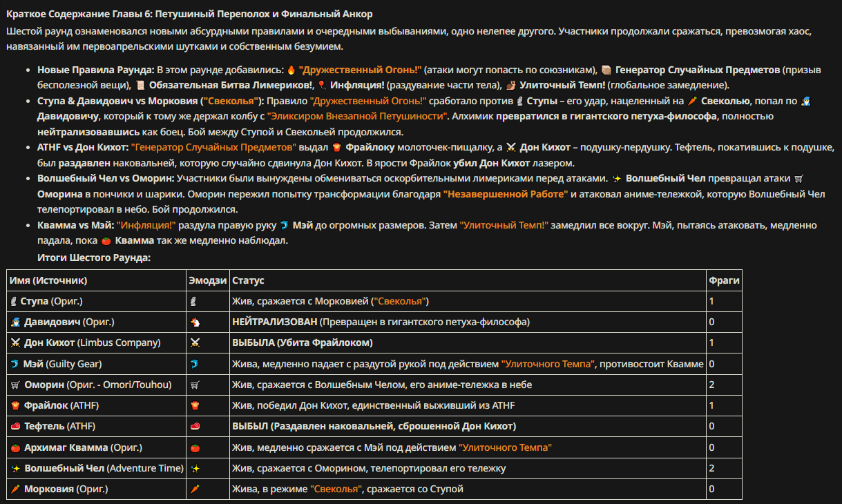Click the snail emoji before "Улиточный Темп!" in the rules bullet

coord(510,85)
